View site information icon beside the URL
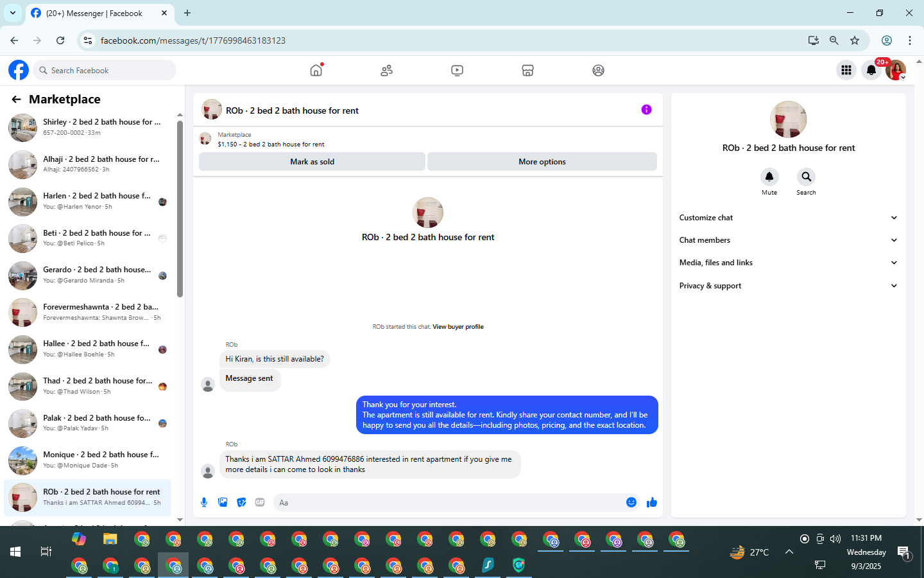This screenshot has height=578, width=924. [x=88, y=40]
